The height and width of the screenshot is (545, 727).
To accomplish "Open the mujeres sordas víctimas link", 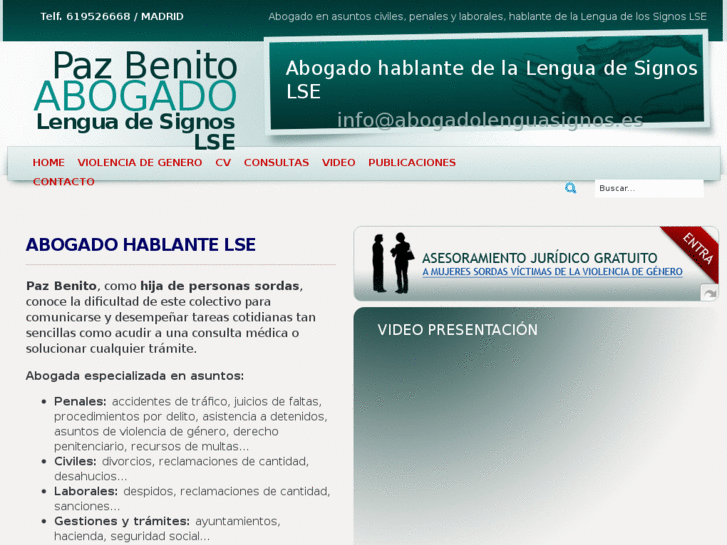I will (552, 271).
